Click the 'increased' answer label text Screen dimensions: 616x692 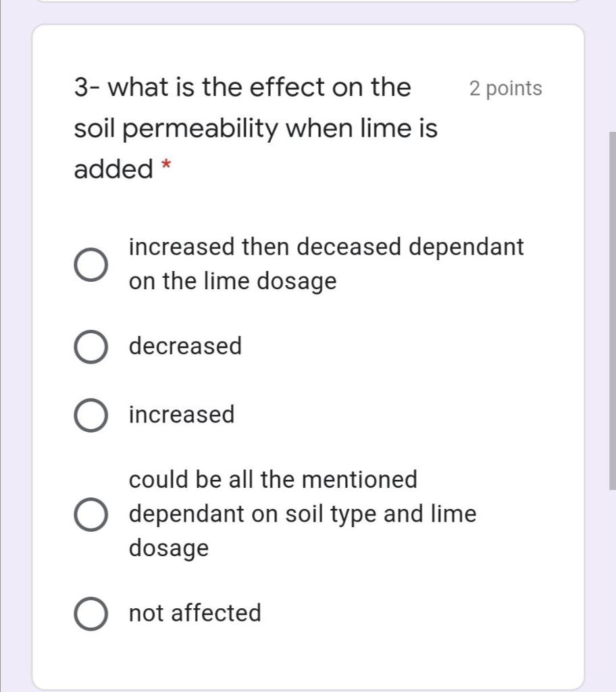pos(181,414)
